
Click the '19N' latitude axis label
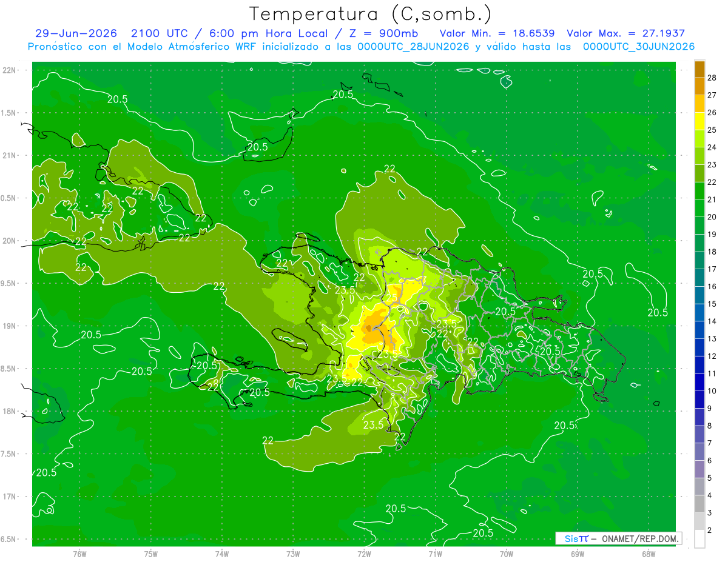[10, 326]
